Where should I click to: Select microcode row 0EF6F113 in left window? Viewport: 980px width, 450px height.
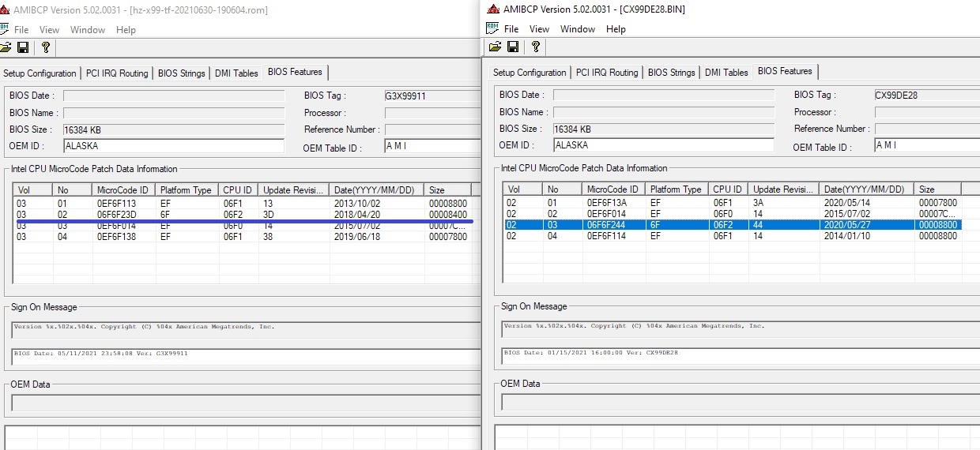(x=243, y=204)
